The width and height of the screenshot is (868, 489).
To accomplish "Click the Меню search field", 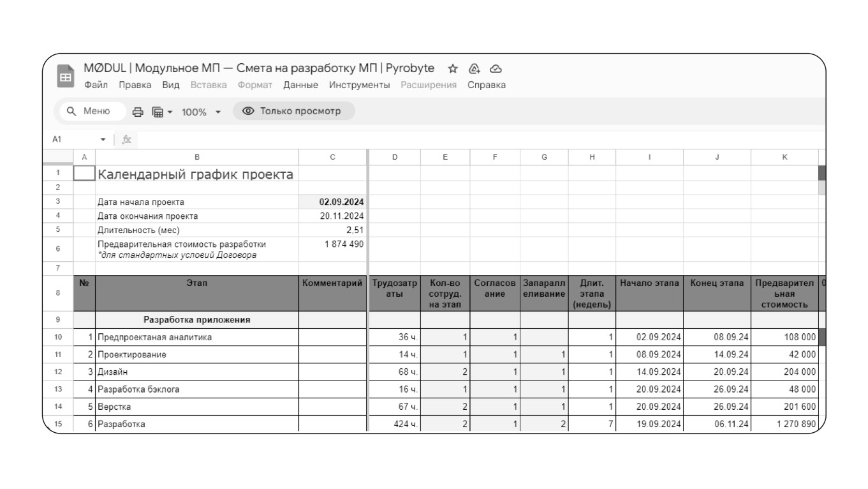I will 92,111.
